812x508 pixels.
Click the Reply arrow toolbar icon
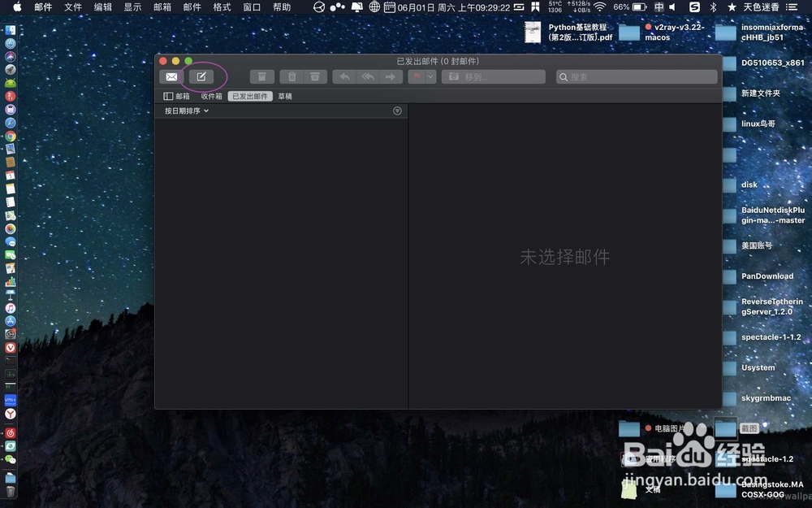343,76
